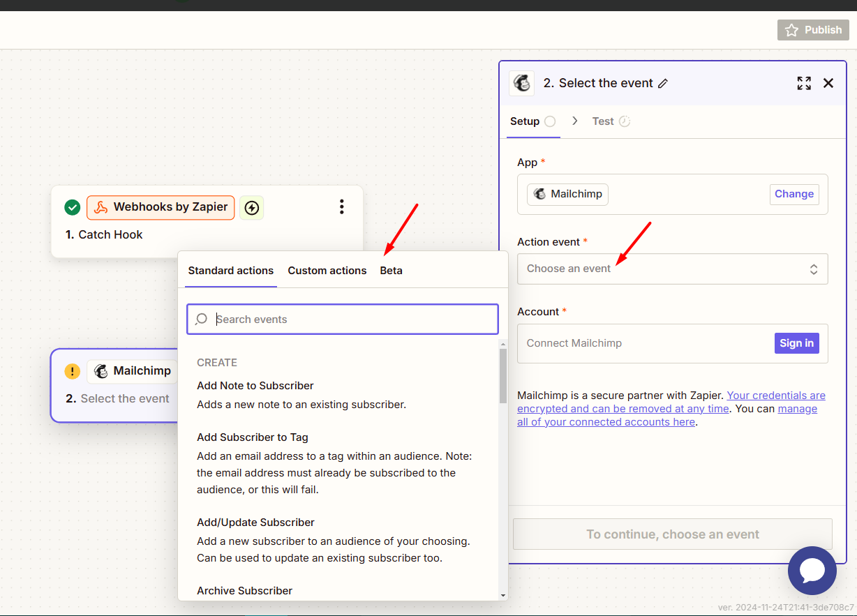Click the events list scroll-up arrow
857x616 pixels.
(x=503, y=344)
